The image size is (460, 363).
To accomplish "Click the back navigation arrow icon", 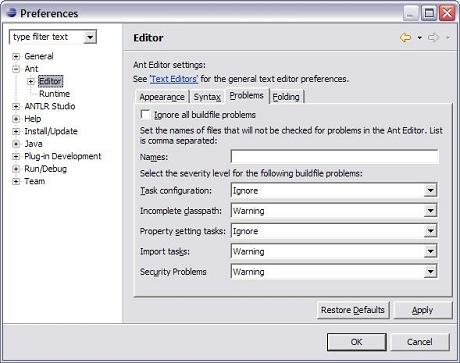I will [405, 38].
